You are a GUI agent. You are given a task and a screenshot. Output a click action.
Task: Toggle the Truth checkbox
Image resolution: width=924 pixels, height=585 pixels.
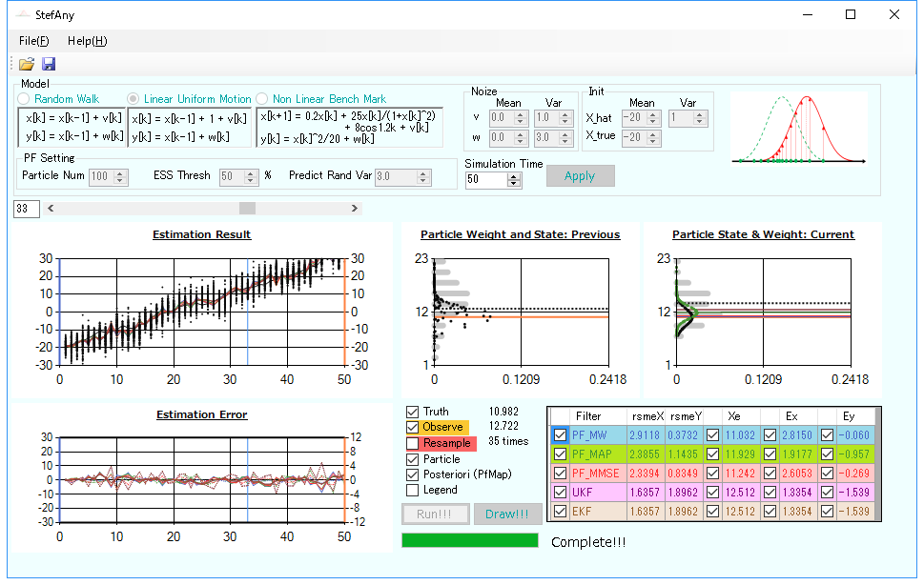[x=412, y=413]
